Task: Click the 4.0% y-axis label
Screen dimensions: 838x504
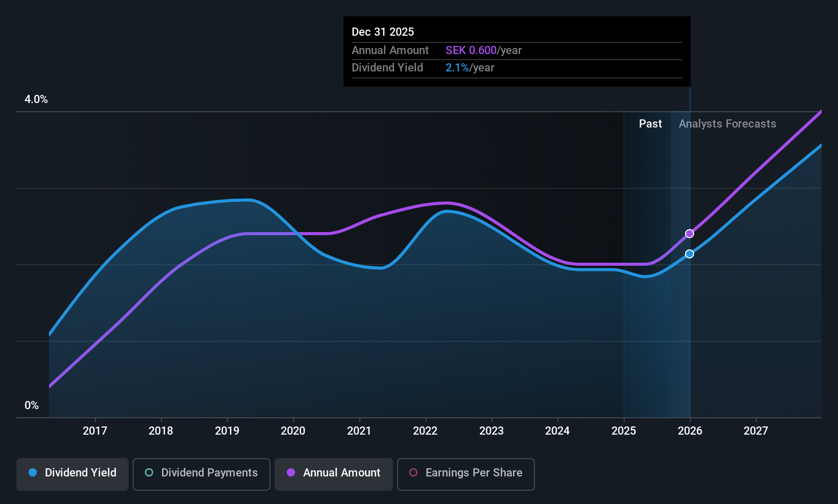Action: point(36,99)
